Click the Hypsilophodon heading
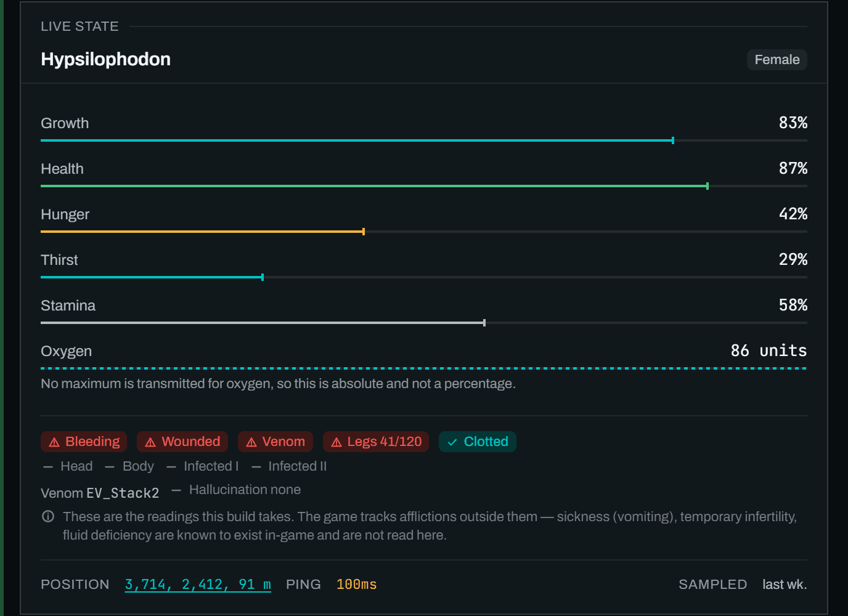 tap(105, 59)
